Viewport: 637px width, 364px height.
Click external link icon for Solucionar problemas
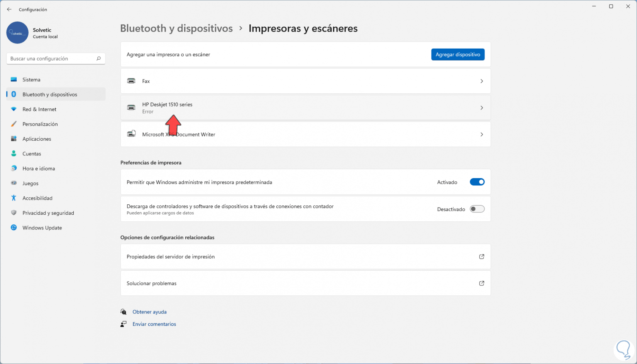[x=481, y=283]
